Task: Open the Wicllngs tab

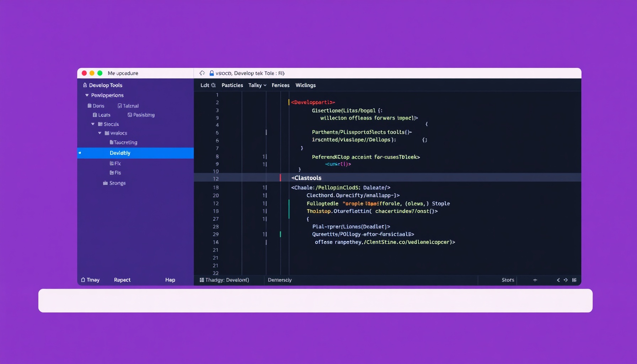Action: [x=305, y=85]
